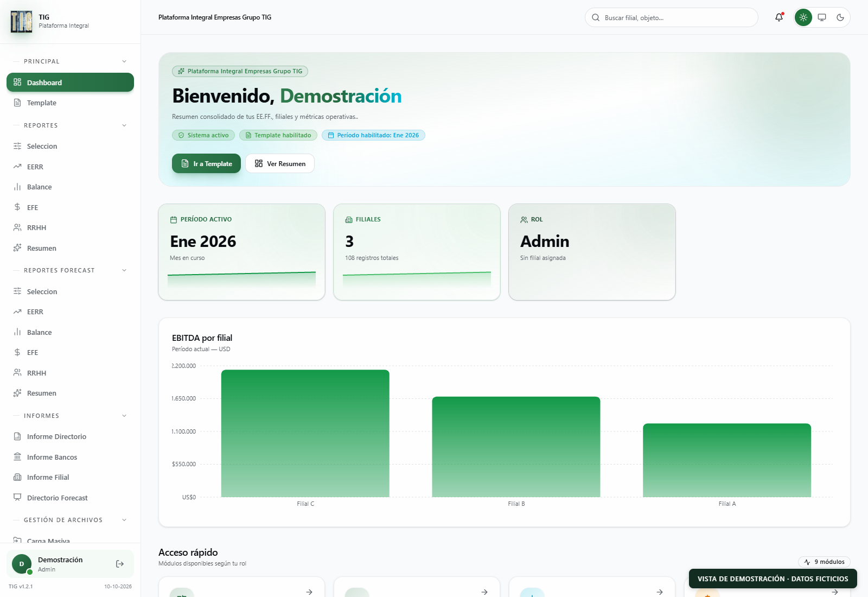Click Seleccion sliders icon under REPORTES FORECAST
Image resolution: width=868 pixels, height=597 pixels.
[x=17, y=291]
